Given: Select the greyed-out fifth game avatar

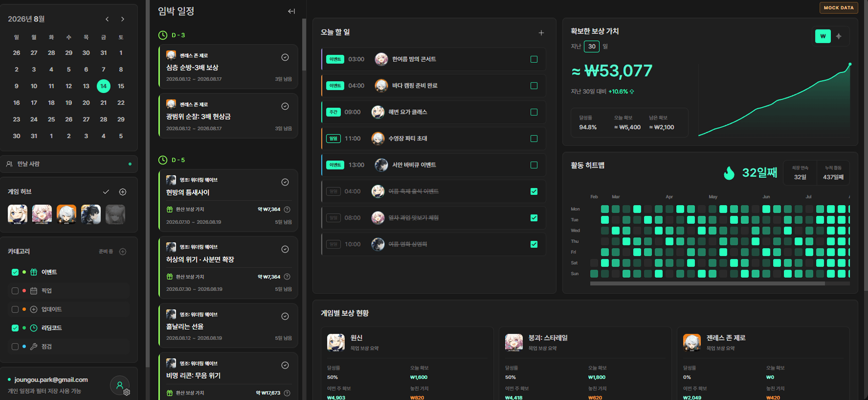Looking at the screenshot, I should coord(115,214).
